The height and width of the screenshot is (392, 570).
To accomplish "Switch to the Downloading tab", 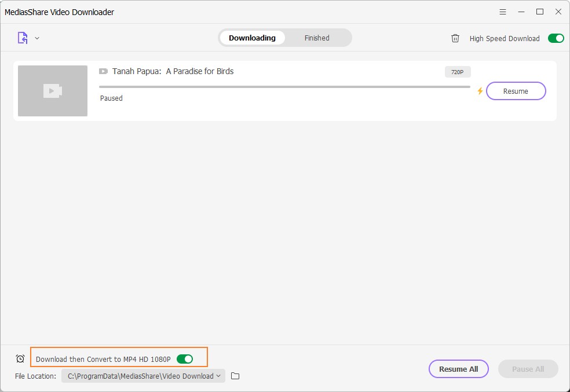I will point(252,38).
